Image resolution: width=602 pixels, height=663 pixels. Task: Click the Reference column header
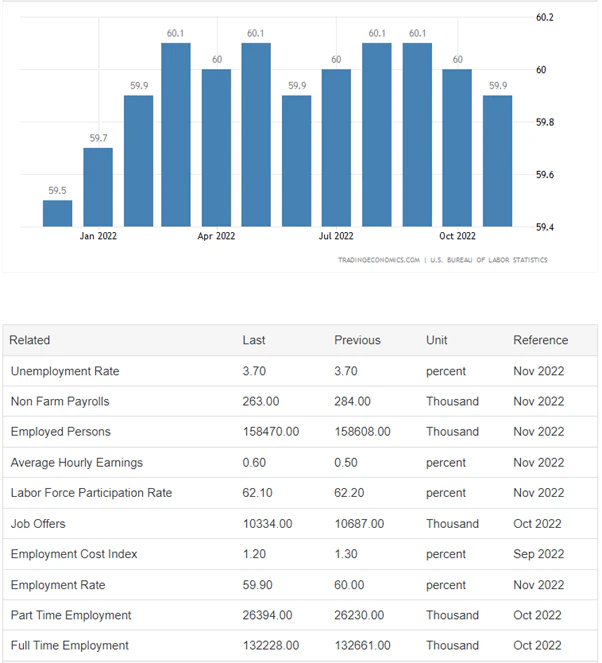540,340
